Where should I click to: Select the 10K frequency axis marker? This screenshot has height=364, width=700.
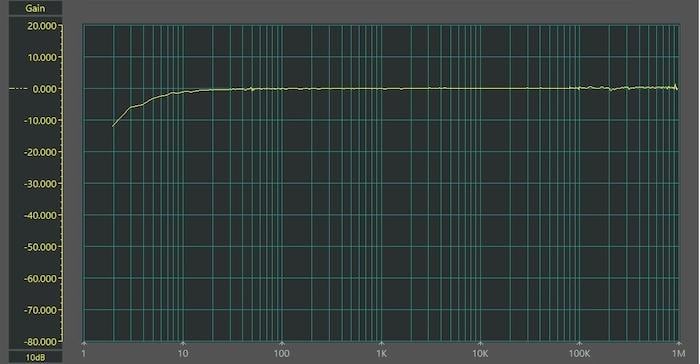[480, 354]
